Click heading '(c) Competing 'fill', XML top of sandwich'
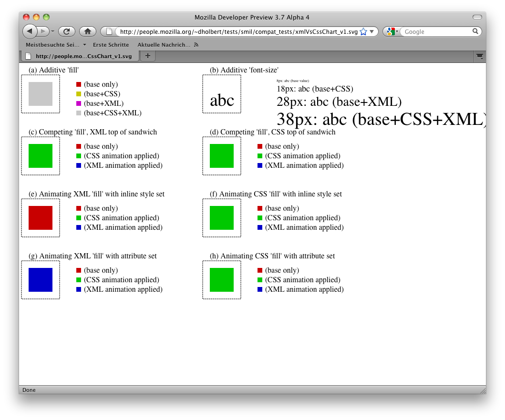This screenshot has width=505, height=420. click(x=93, y=132)
